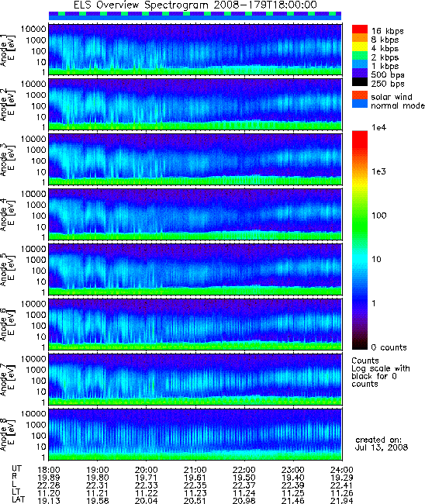425x504 pixels.
Task: Click the Anode 8 spectrogram panel
Action: coord(195,434)
